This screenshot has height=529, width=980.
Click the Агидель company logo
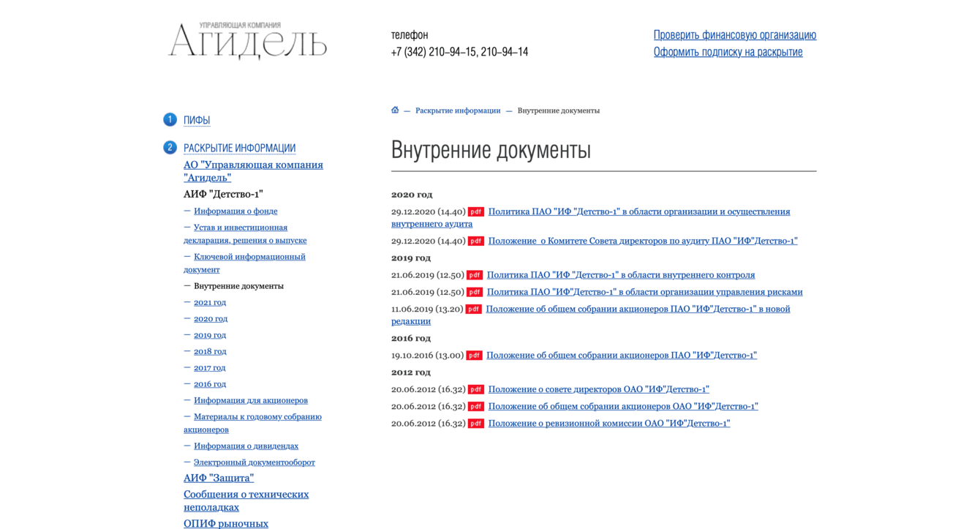pyautogui.click(x=247, y=40)
